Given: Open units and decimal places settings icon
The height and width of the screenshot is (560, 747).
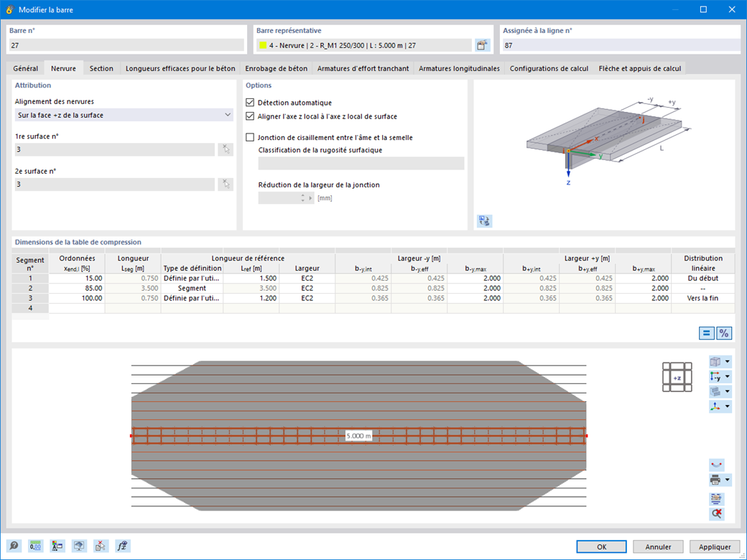Looking at the screenshot, I should pyautogui.click(x=36, y=546).
